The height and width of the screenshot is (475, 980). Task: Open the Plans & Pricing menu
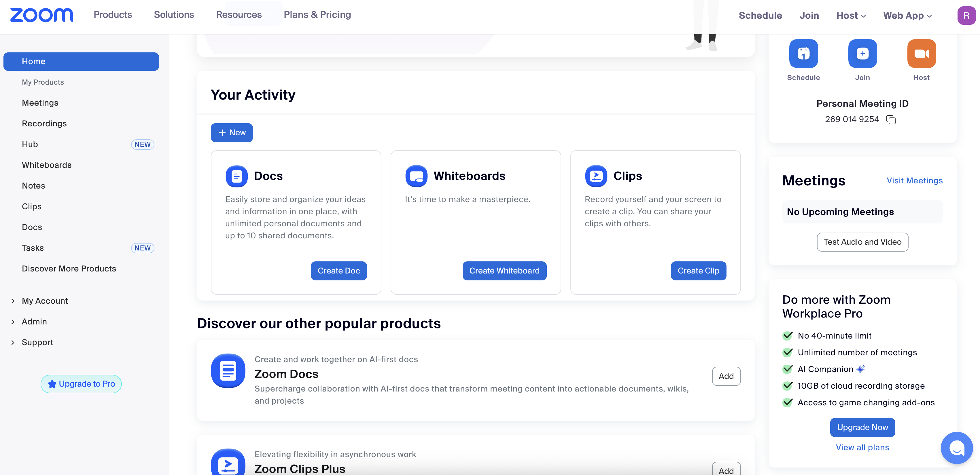coord(317,14)
